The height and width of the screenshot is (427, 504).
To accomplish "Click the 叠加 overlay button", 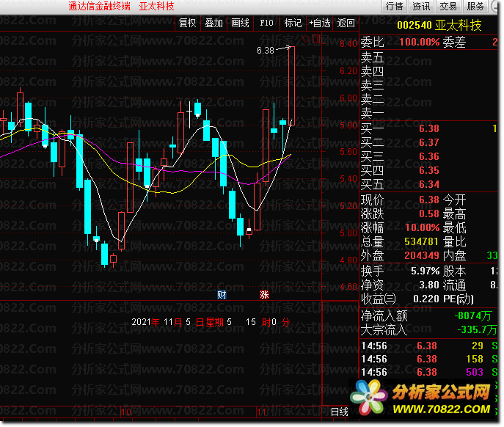I will [x=214, y=23].
